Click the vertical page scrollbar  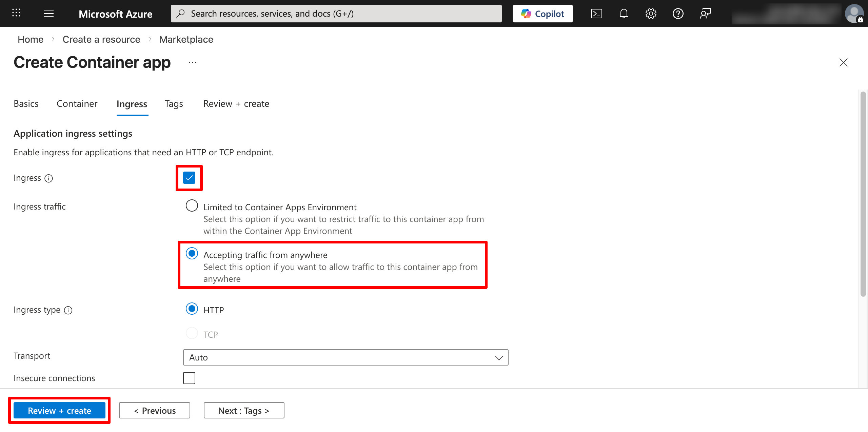(x=863, y=193)
